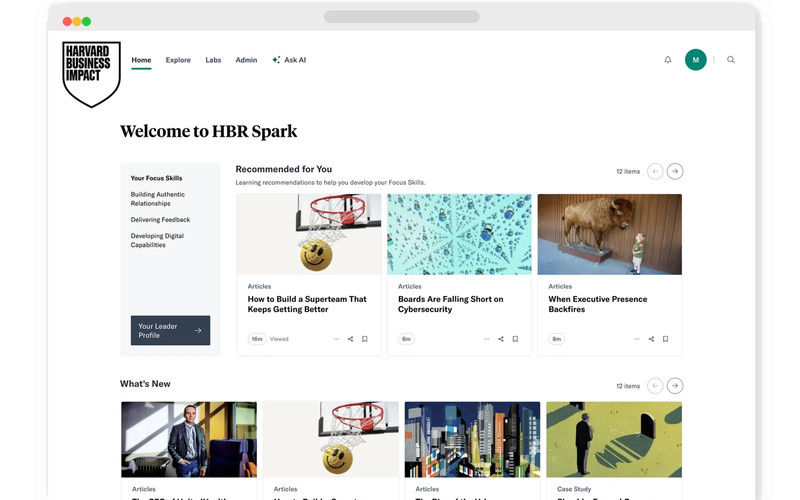Open Developing Digital Capabilities skill
Viewport: 800px width, 500px height.
coord(157,240)
